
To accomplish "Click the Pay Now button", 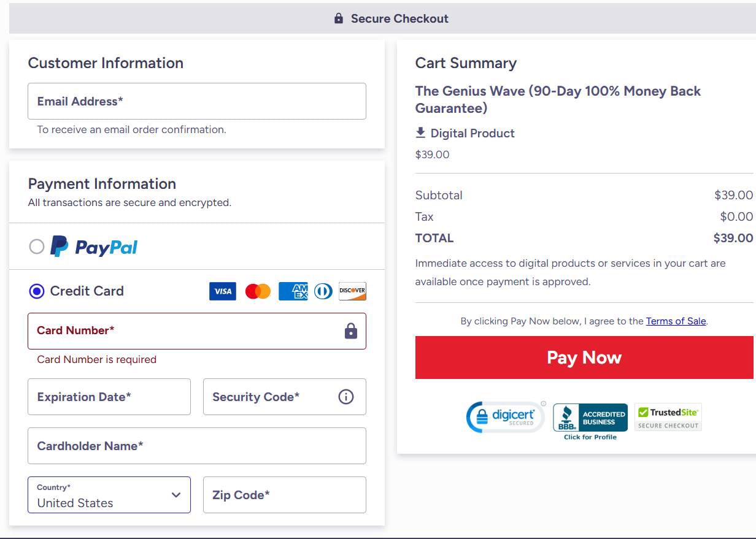I will pos(584,357).
